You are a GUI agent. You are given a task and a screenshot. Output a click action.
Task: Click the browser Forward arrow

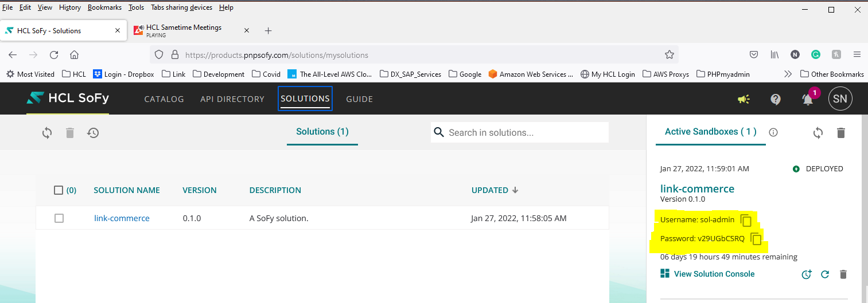[x=33, y=55]
